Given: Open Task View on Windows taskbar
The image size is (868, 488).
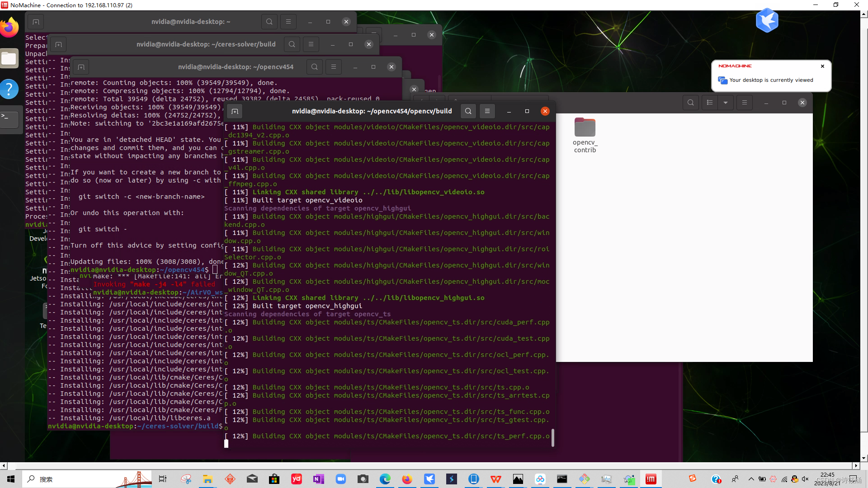Looking at the screenshot, I should click(x=163, y=479).
